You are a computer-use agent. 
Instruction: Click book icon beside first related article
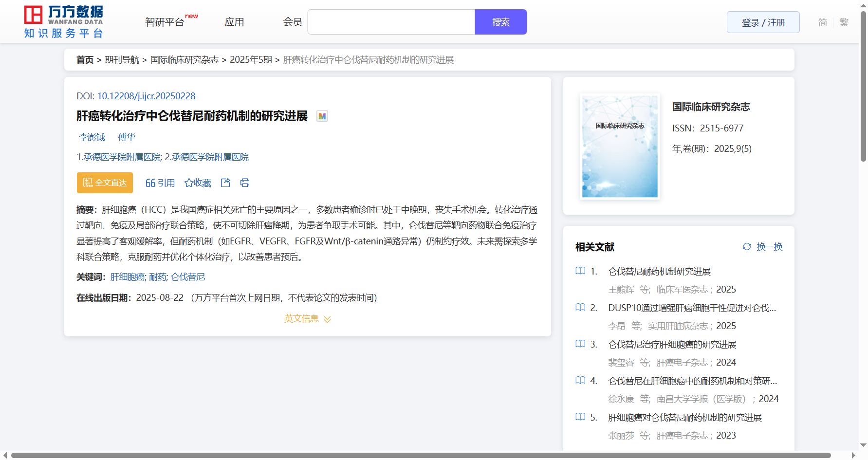(580, 271)
